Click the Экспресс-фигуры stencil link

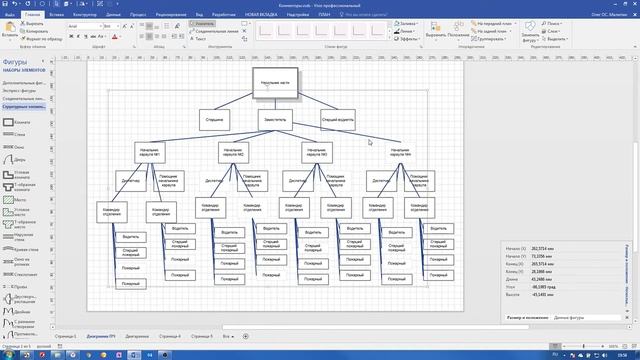tap(19, 91)
